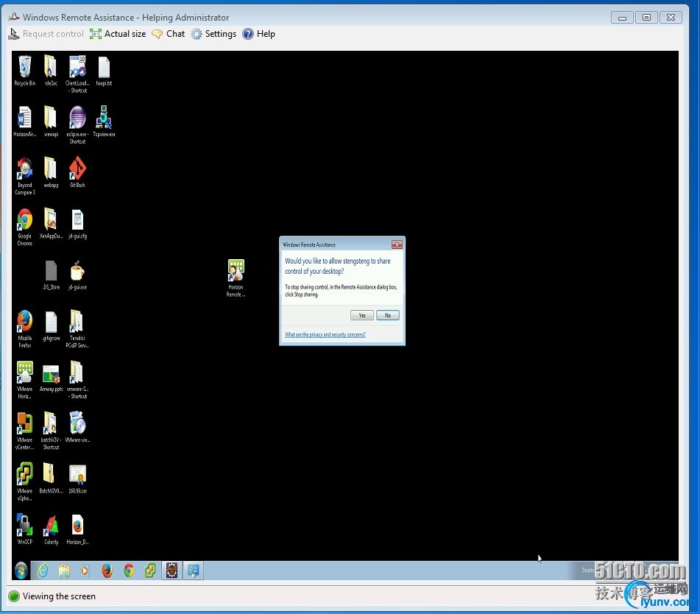Select the VMware-vie installer disc icon
The width and height of the screenshot is (700, 614).
pos(77,427)
